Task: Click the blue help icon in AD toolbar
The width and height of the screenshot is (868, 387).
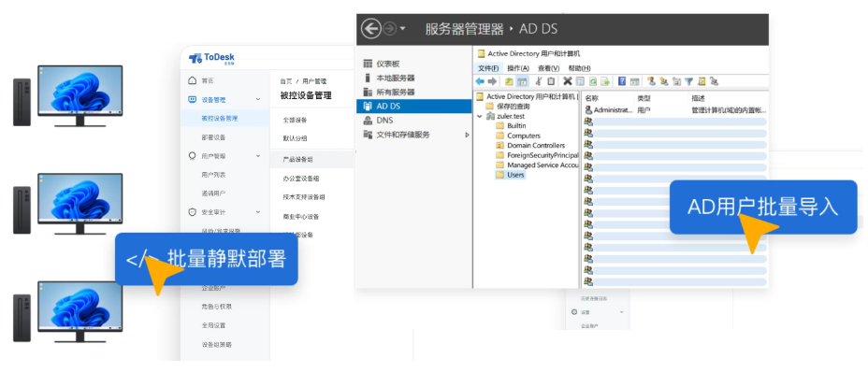Action: coord(622,81)
